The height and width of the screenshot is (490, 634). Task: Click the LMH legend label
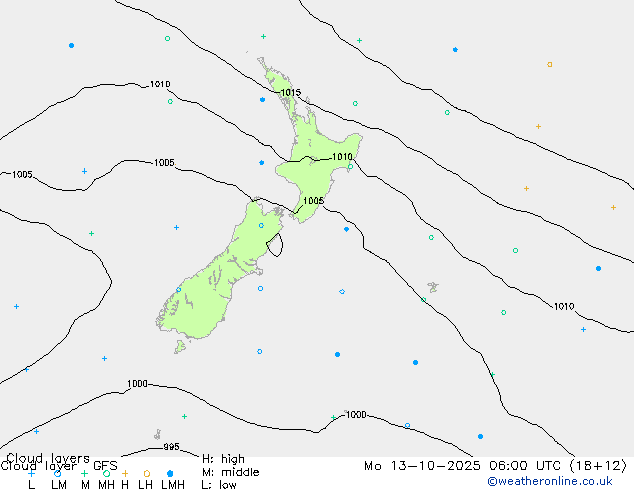pyautogui.click(x=173, y=484)
